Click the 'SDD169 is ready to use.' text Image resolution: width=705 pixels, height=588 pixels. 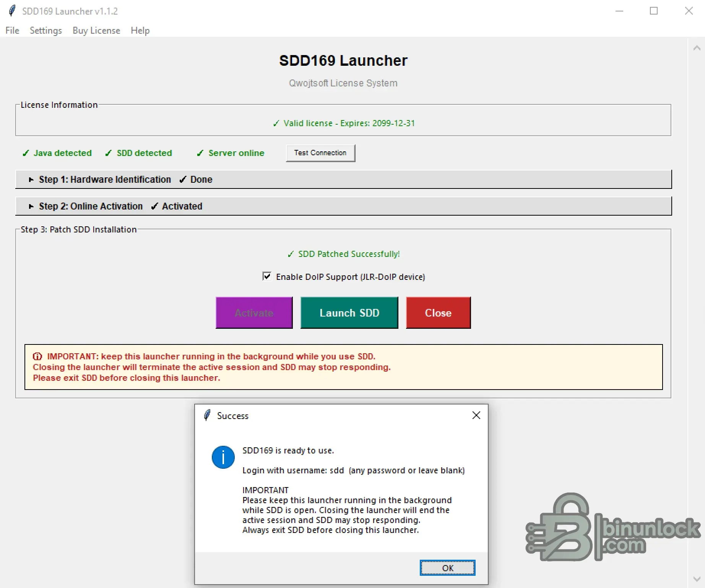(288, 450)
